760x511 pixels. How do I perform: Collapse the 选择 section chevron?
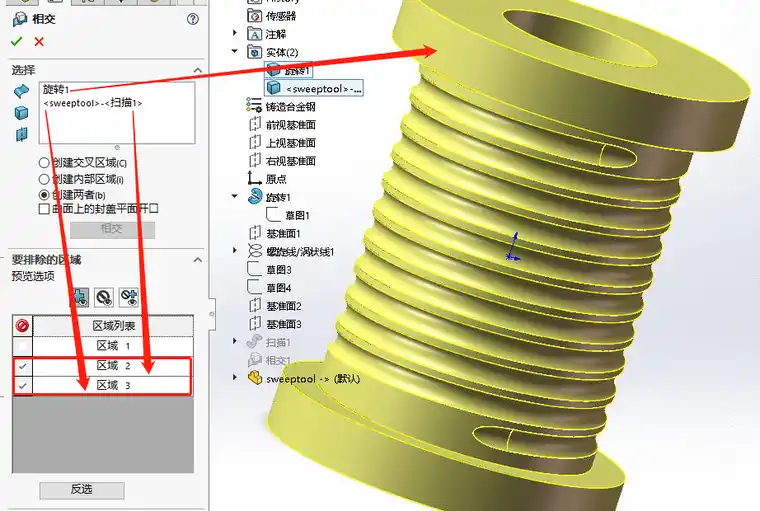pyautogui.click(x=198, y=70)
